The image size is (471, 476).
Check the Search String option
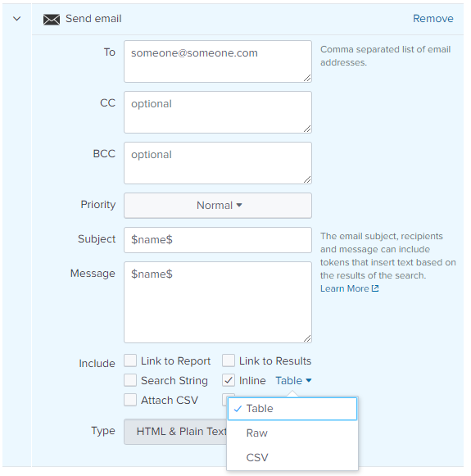click(130, 380)
